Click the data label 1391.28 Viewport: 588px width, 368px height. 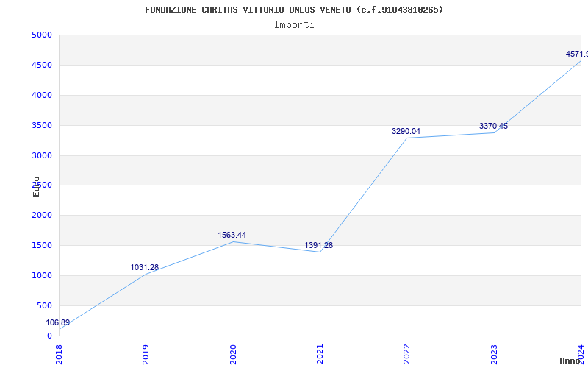tap(318, 245)
